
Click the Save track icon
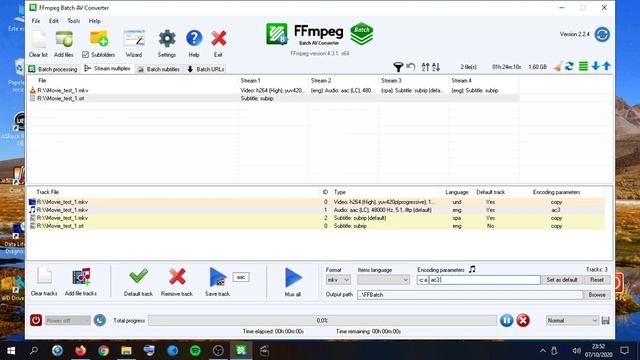pyautogui.click(x=218, y=277)
